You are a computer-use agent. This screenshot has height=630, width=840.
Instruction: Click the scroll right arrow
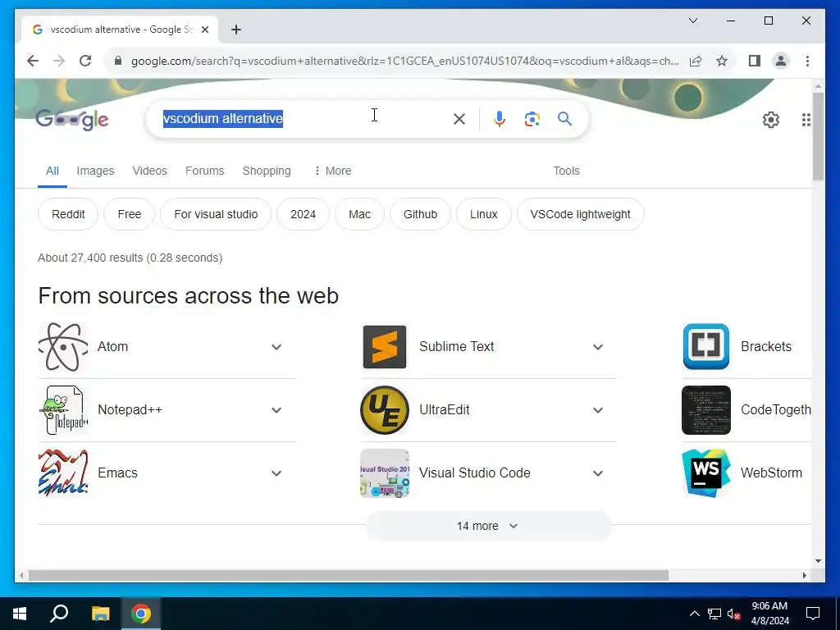tap(804, 575)
